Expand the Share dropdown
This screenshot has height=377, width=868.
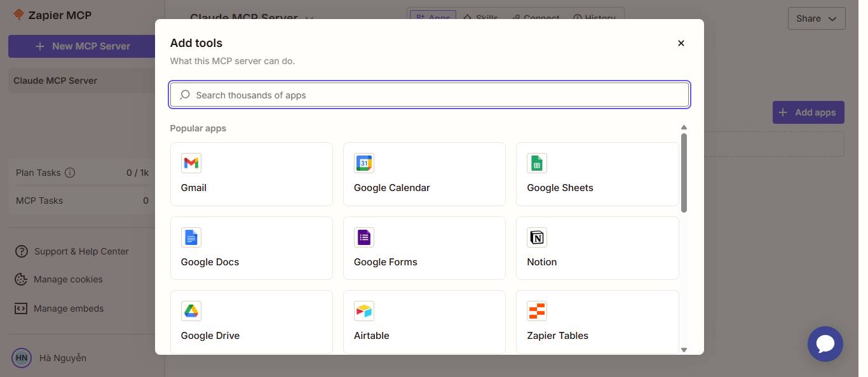pos(817,18)
